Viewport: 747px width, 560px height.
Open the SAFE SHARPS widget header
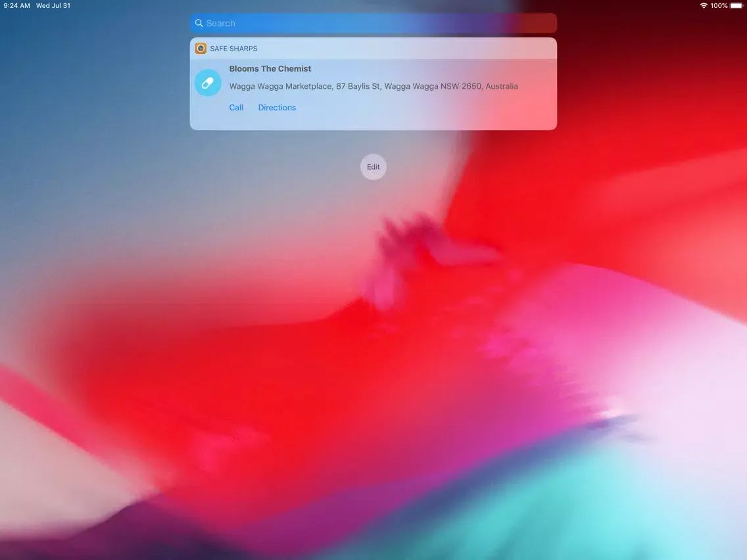pyautogui.click(x=373, y=48)
